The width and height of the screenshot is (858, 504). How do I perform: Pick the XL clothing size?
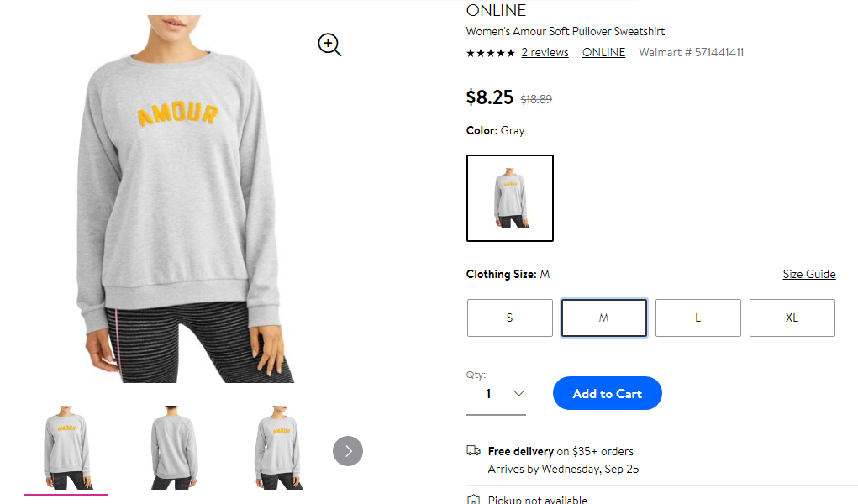(x=792, y=318)
